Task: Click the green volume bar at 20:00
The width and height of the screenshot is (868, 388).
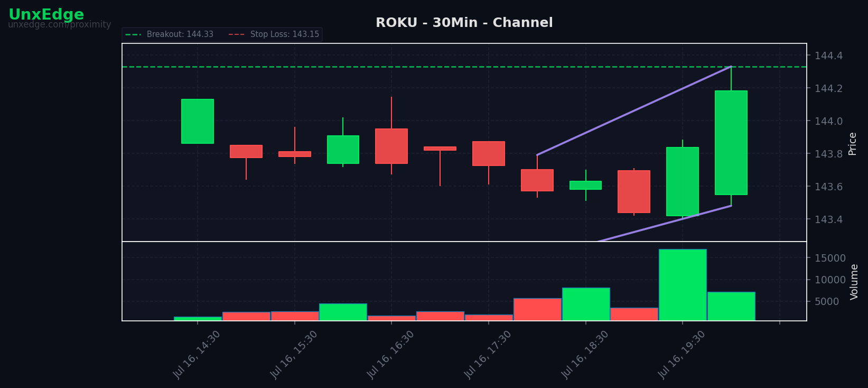Action: pos(731,306)
